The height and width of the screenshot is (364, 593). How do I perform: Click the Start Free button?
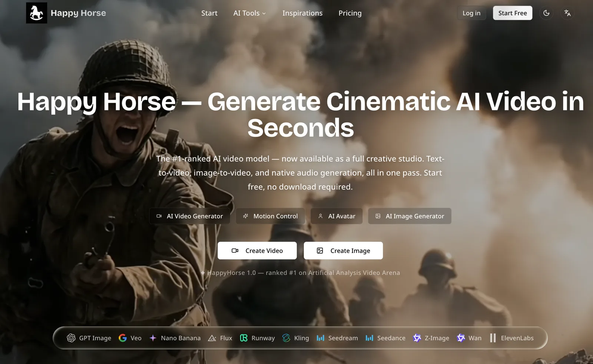click(513, 13)
